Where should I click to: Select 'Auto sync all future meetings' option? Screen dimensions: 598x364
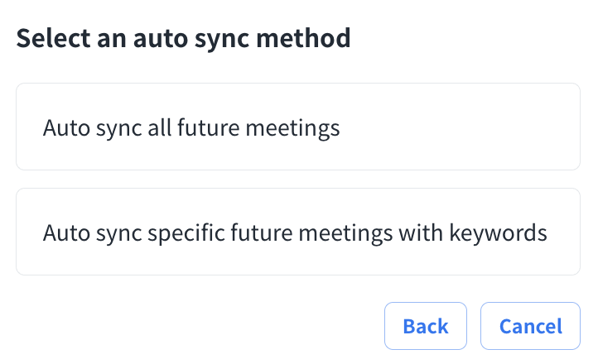click(297, 127)
